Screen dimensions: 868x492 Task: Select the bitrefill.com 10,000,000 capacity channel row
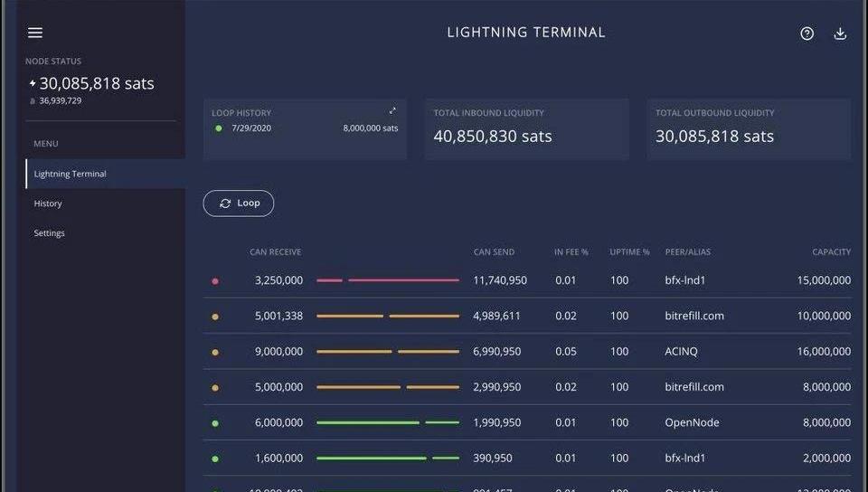pos(526,317)
